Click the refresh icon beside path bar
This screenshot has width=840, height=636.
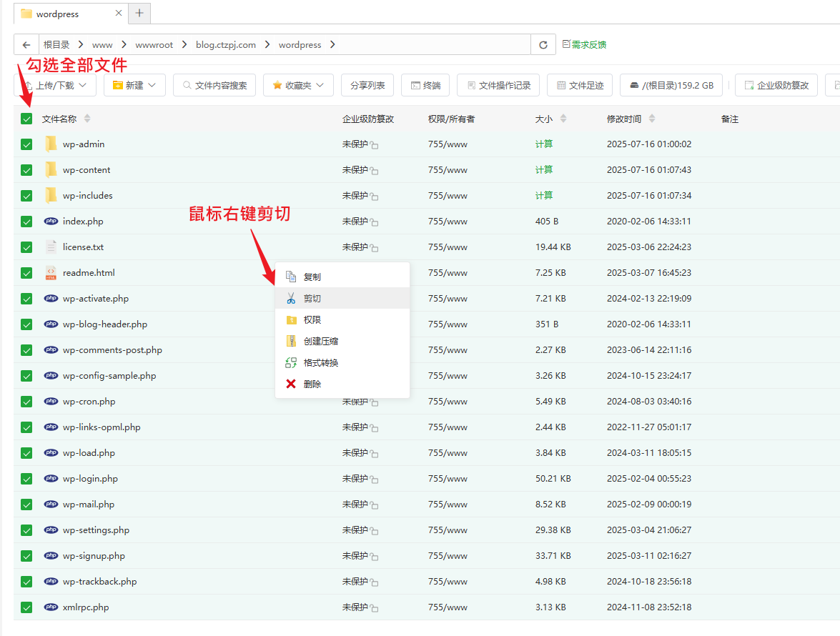click(x=543, y=45)
